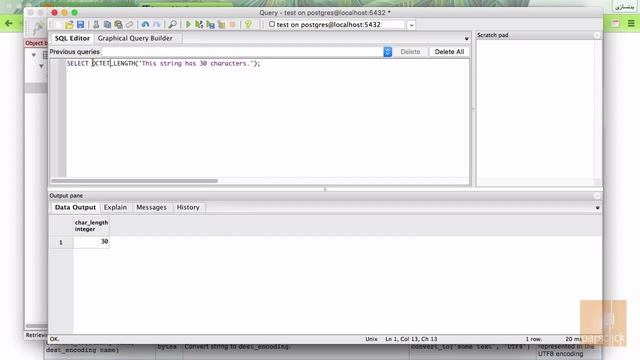This screenshot has height=360, width=640.
Task: Click the Previous queries label
Action: [75, 52]
